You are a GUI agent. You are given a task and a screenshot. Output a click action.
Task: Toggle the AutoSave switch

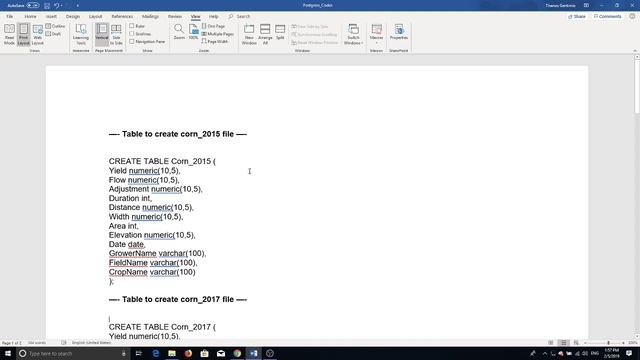[33, 6]
